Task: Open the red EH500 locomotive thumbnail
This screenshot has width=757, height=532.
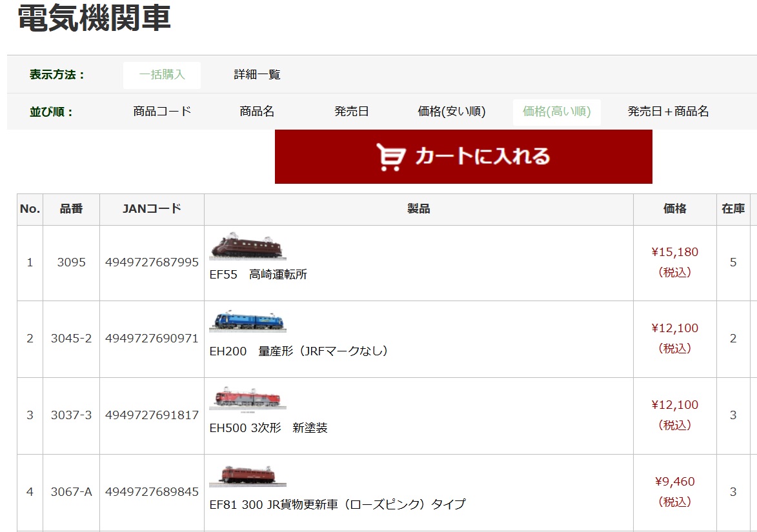Action: click(x=247, y=399)
